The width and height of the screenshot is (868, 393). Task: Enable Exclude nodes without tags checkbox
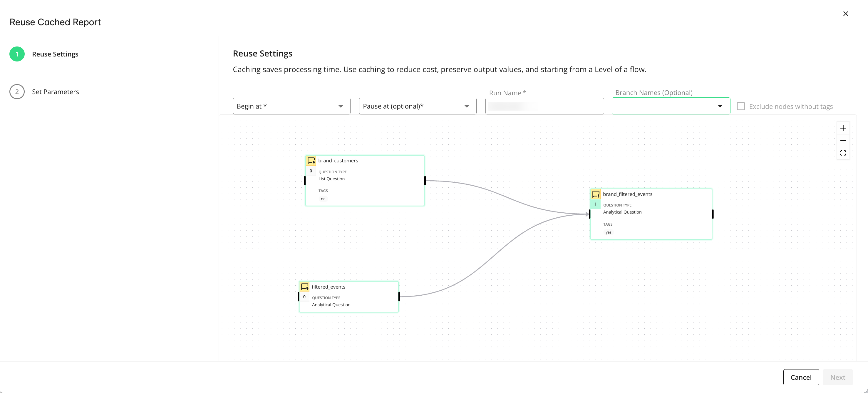click(x=741, y=106)
